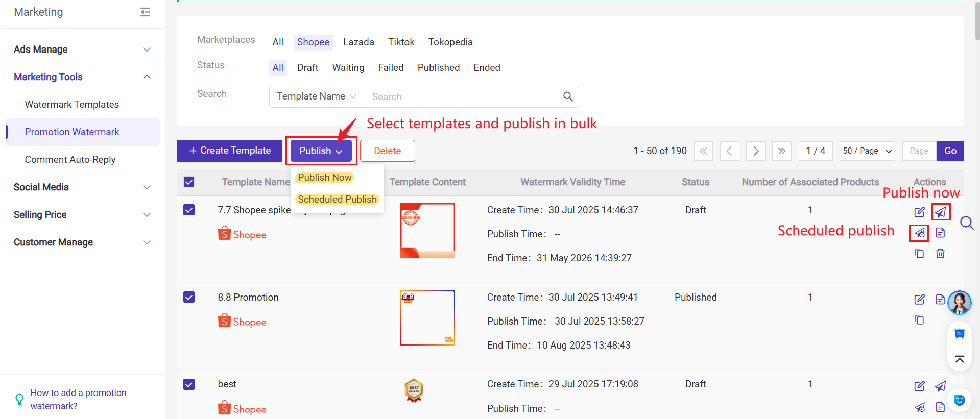Open document icon for 'best' row
Viewport: 980px width, 419px height.
click(x=940, y=407)
